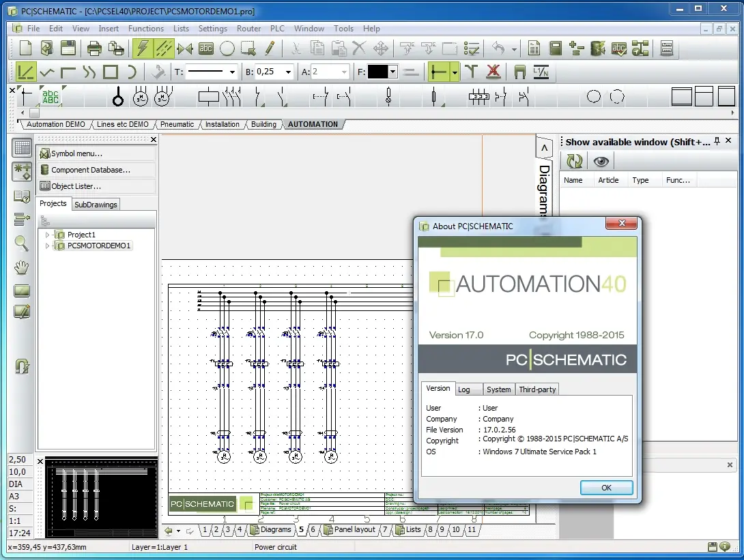Select the slanted line mode icon
Viewport: 744px width, 560px height.
[x=47, y=72]
